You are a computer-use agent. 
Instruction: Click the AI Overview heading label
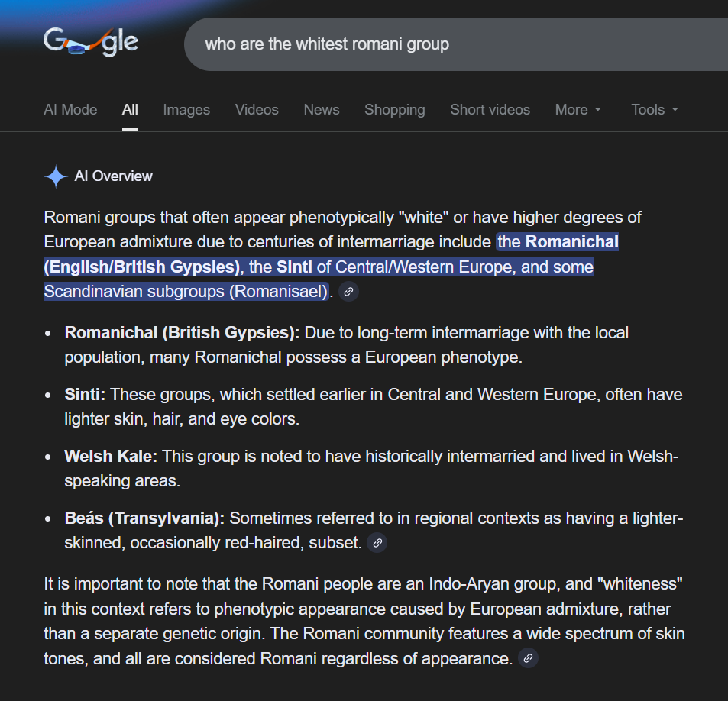coord(113,176)
